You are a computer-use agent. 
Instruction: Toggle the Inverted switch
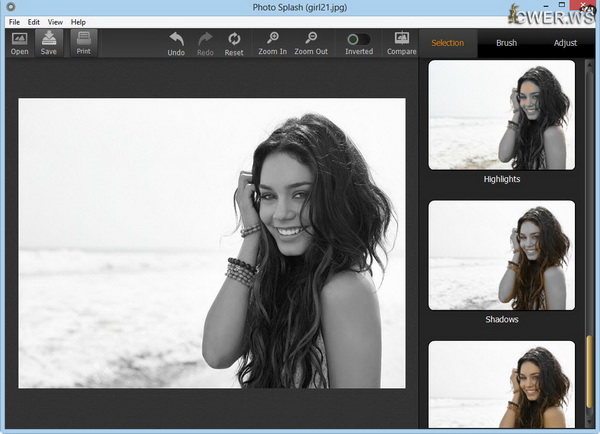pyautogui.click(x=359, y=39)
